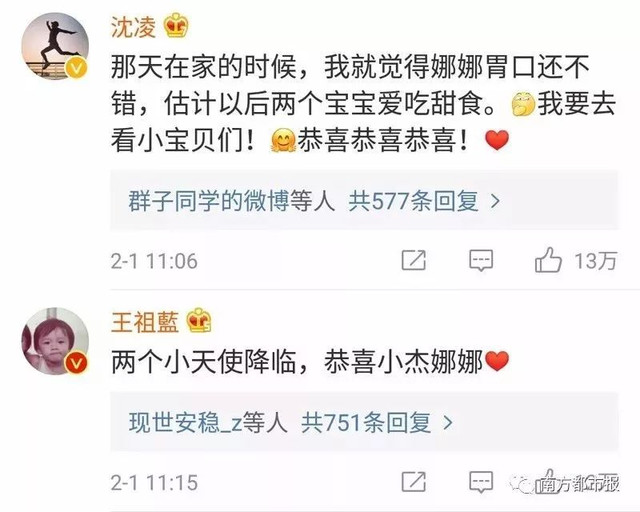Tap the reply bubble icon on 沈凌's comment

point(481,260)
